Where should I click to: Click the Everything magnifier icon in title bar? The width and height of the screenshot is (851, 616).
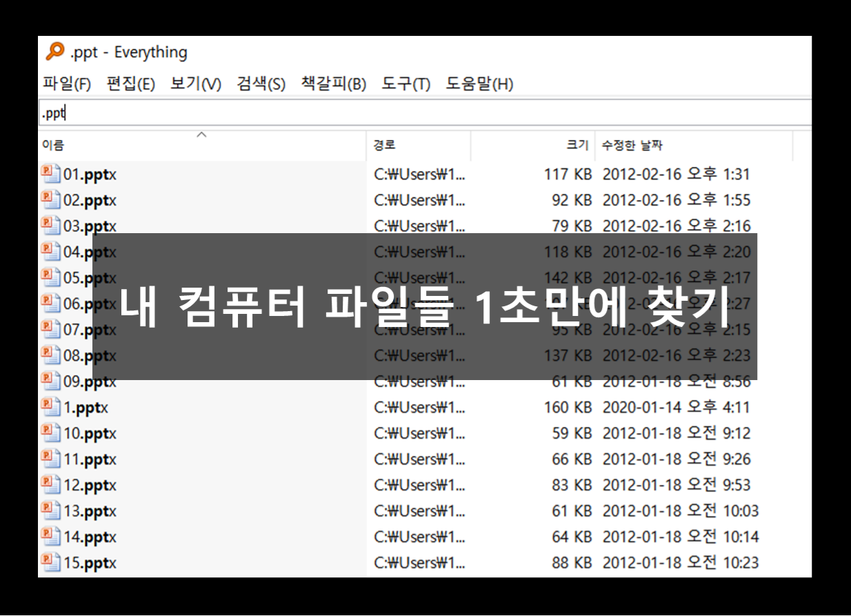pyautogui.click(x=54, y=52)
